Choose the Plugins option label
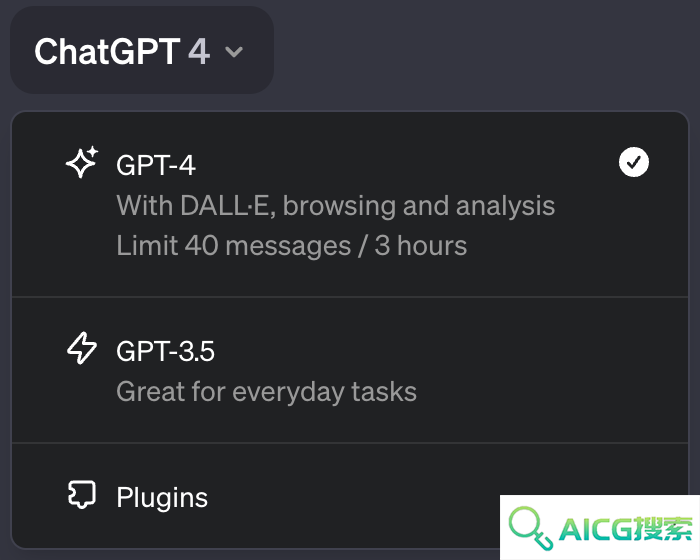Image resolution: width=700 pixels, height=560 pixels. click(x=162, y=497)
